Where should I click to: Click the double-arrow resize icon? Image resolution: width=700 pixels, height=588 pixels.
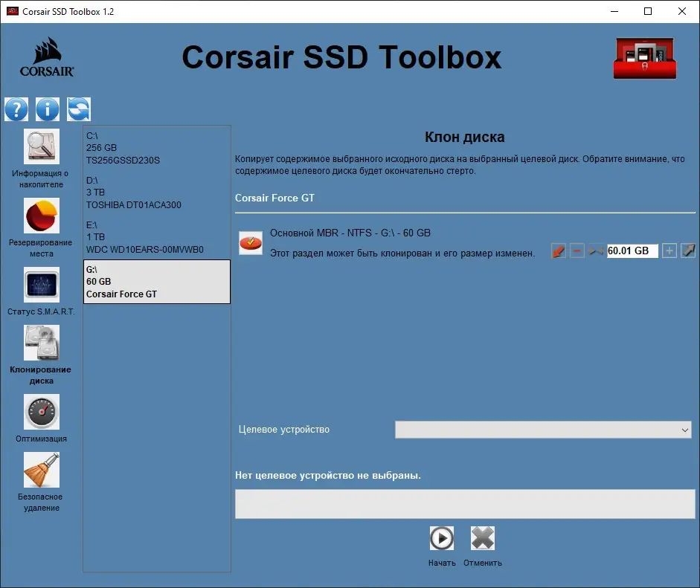(x=596, y=251)
